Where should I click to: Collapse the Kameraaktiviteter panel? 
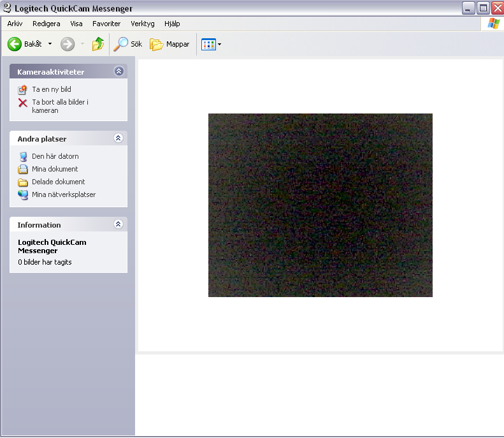pyautogui.click(x=119, y=71)
